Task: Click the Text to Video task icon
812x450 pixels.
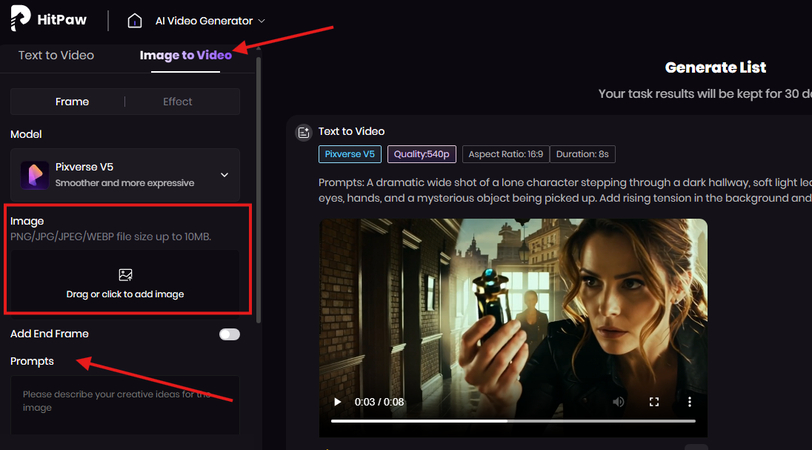Action: click(x=303, y=132)
